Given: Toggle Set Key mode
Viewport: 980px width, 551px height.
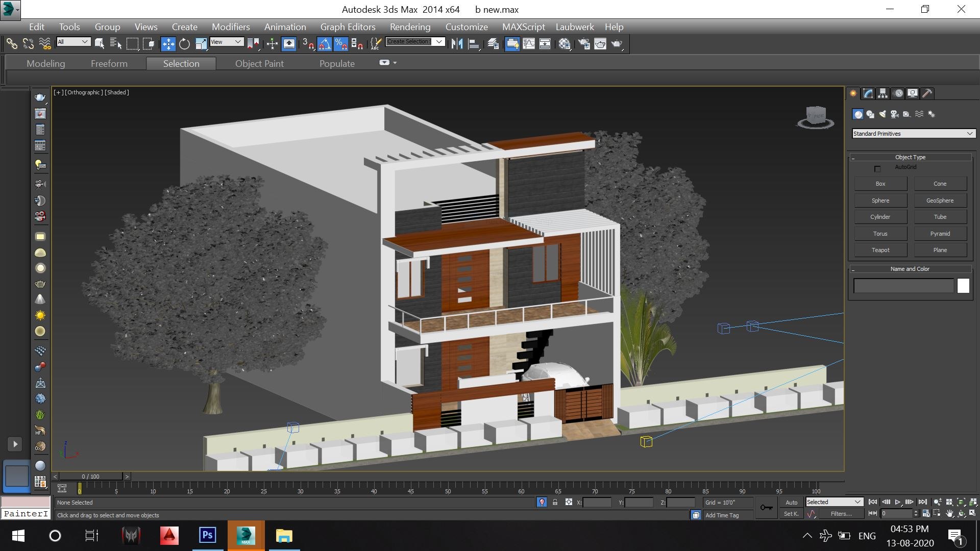Looking at the screenshot, I should pos(791,514).
